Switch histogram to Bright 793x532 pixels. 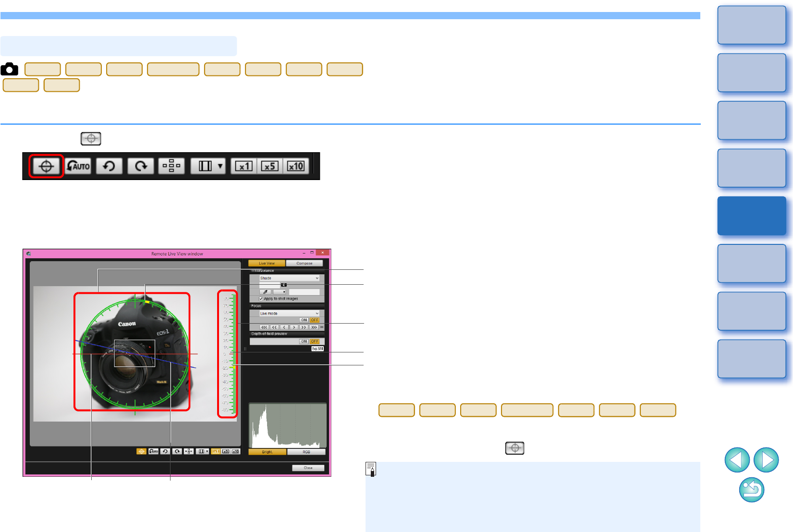click(x=268, y=452)
